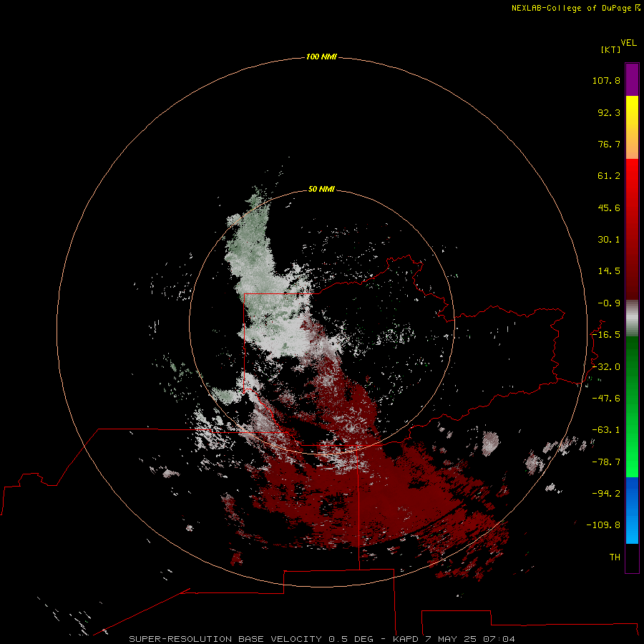The image size is (644, 644).
Task: Select the -94.2 velocity scale value
Action: [x=606, y=493]
